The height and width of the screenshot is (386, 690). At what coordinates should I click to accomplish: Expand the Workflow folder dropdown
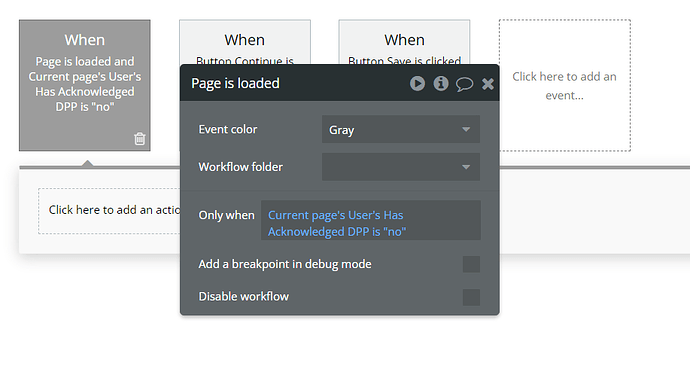pyautogui.click(x=401, y=167)
